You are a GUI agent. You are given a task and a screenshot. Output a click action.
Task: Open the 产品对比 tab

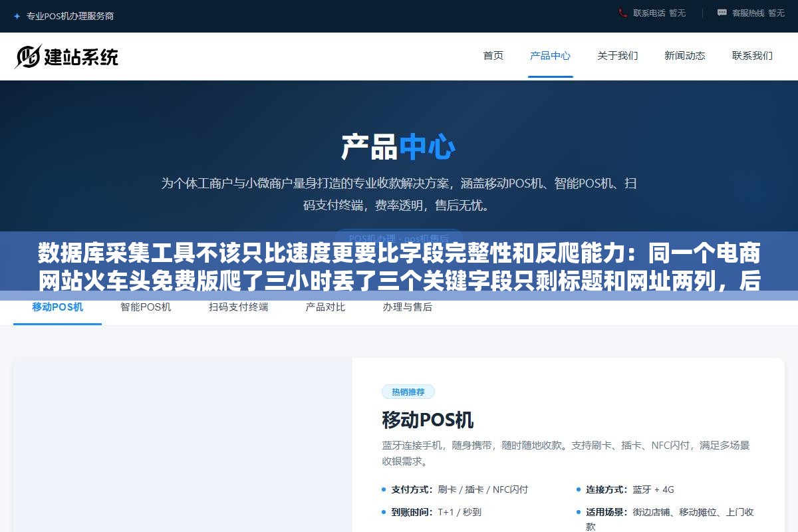326,307
